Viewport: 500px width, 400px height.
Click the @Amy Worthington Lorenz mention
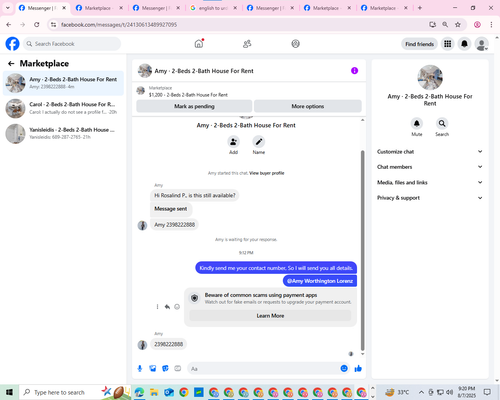tap(320, 281)
